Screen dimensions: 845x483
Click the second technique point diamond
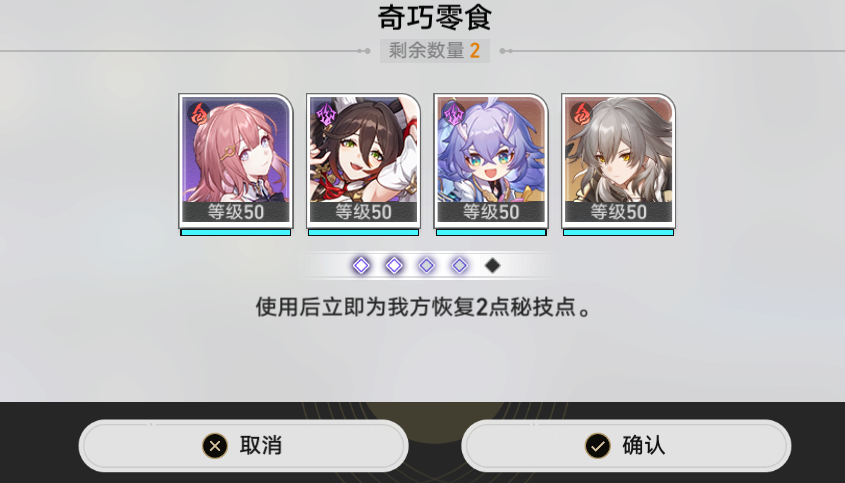click(x=394, y=265)
